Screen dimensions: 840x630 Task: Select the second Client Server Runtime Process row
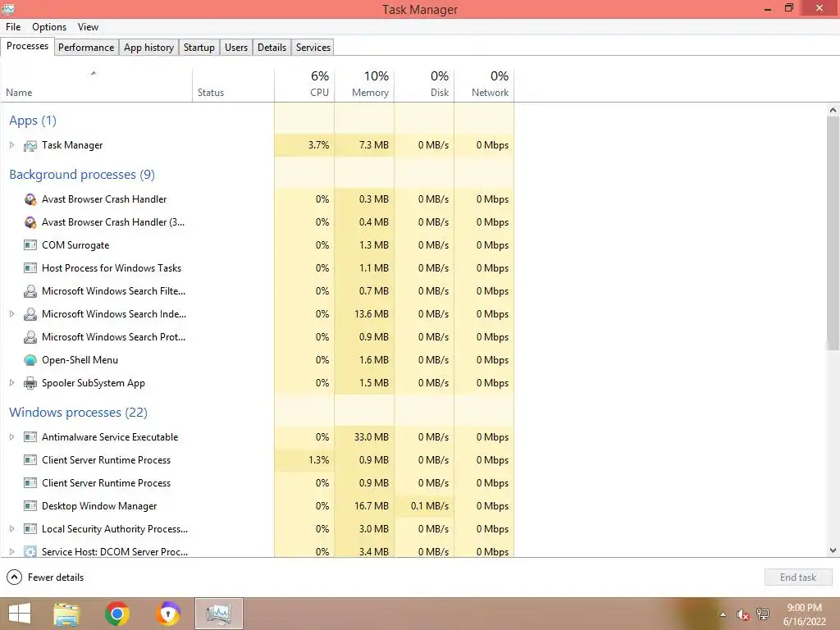(257, 483)
